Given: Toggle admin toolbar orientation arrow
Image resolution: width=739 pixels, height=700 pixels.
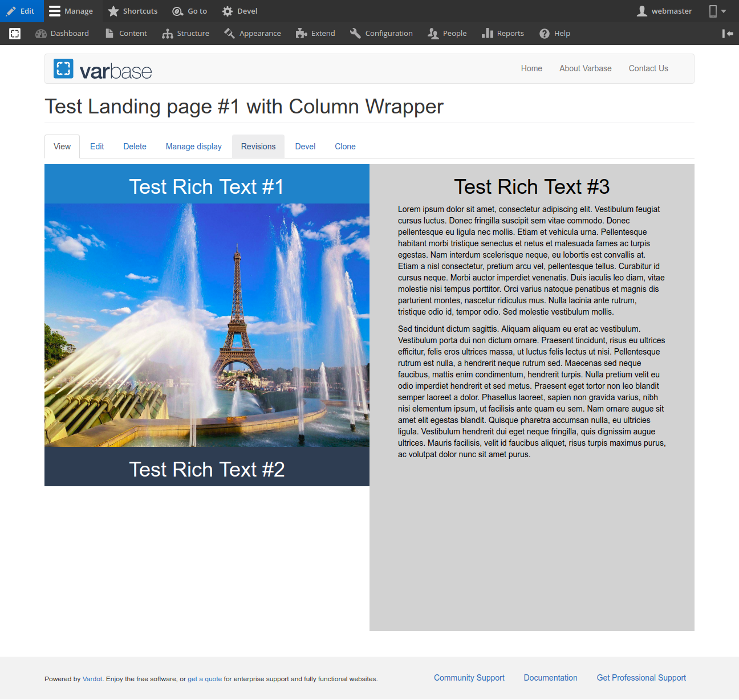Looking at the screenshot, I should tap(728, 34).
